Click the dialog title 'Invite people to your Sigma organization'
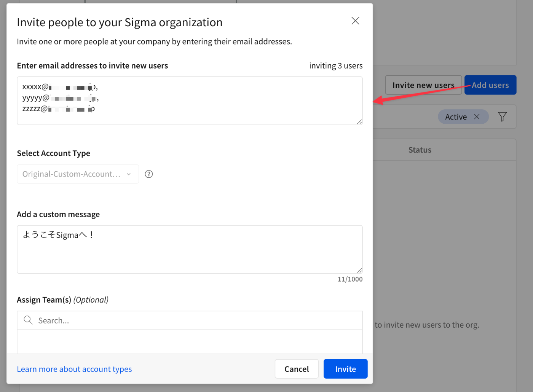The height and width of the screenshot is (392, 533). [x=120, y=22]
